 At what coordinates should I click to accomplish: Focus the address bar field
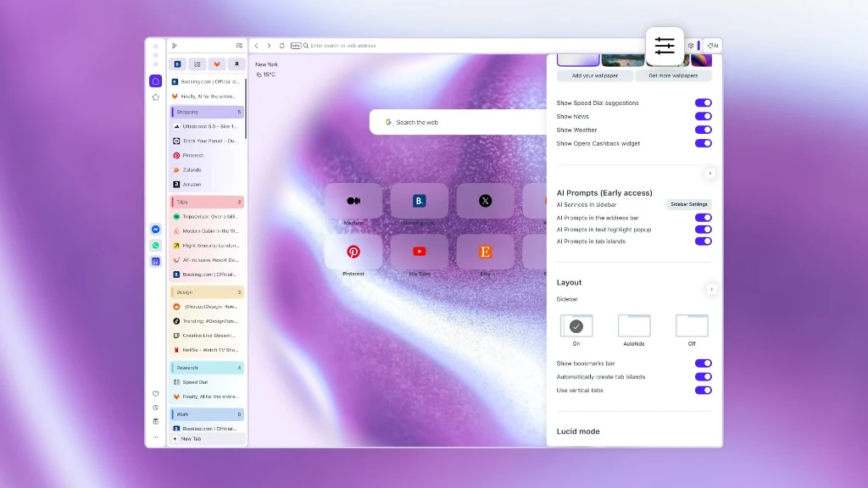pyautogui.click(x=473, y=46)
